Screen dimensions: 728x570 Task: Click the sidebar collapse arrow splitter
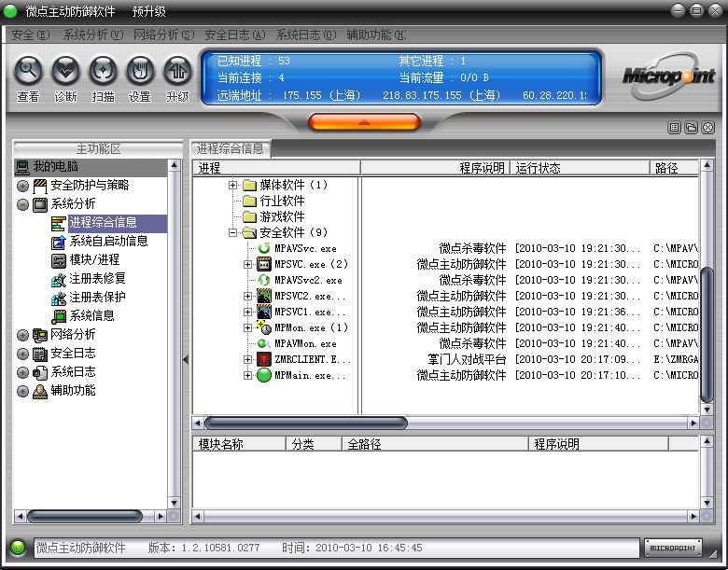(186, 359)
